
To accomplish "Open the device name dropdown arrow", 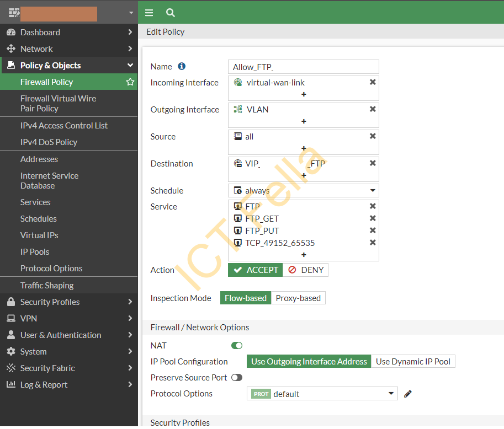I will click(131, 13).
